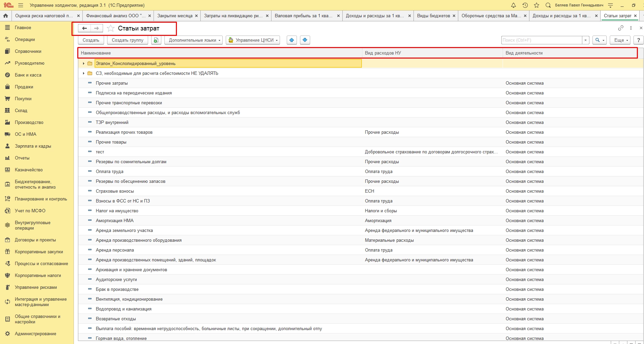This screenshot has width=644, height=344.
Task: Close the Виды бюджетов tab
Action: click(454, 16)
